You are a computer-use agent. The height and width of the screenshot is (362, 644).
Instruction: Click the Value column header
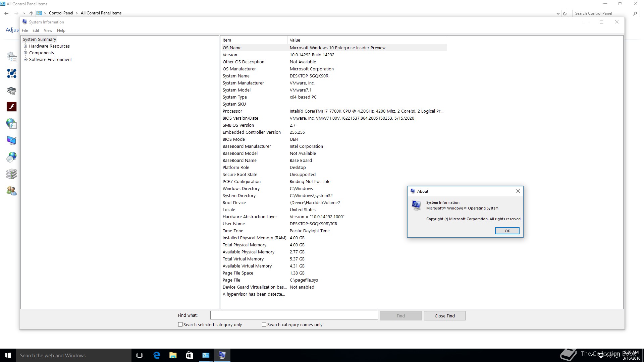pyautogui.click(x=367, y=40)
